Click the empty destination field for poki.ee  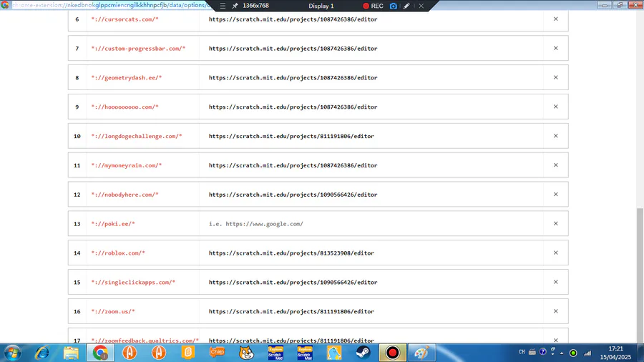371,224
